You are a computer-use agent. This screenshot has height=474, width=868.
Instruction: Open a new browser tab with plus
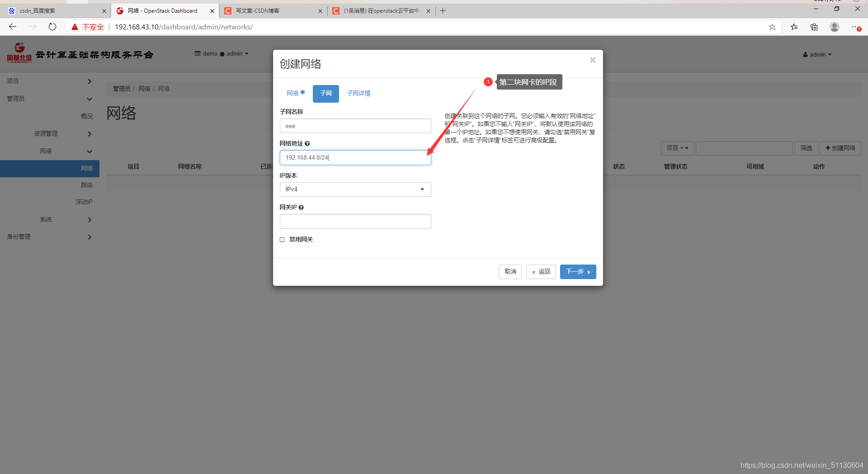coord(443,11)
